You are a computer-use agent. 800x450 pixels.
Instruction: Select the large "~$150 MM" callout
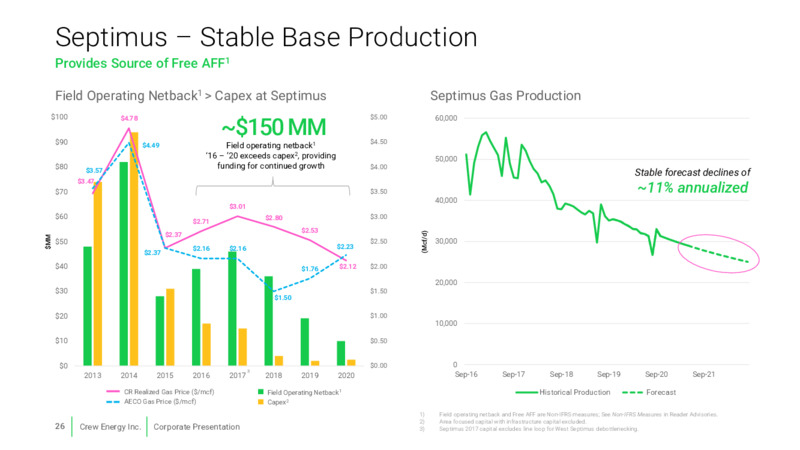pos(273,127)
